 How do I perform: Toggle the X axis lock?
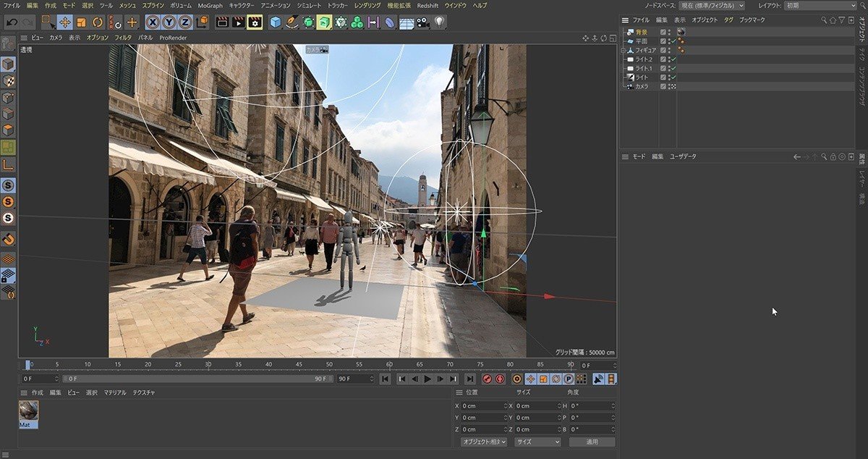[153, 22]
